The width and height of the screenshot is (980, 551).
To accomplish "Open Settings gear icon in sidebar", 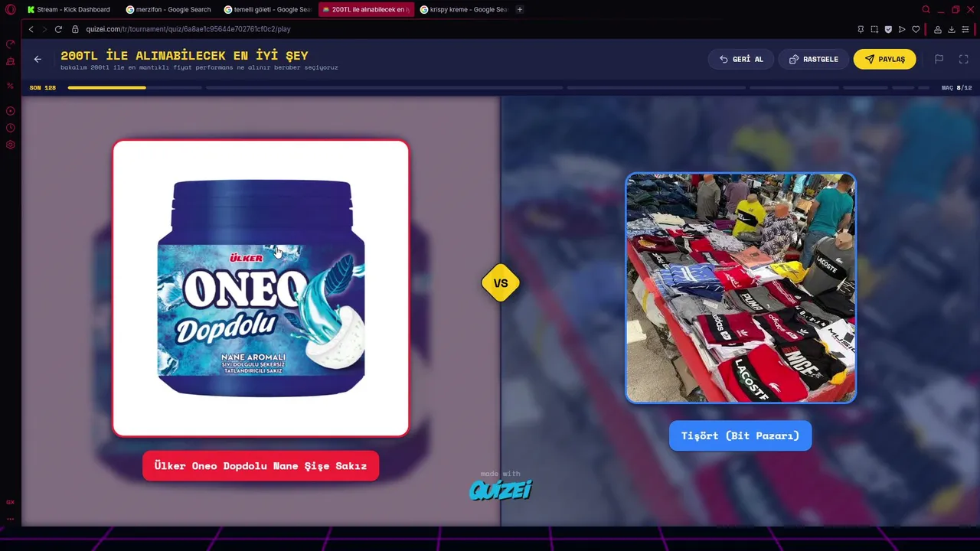I will 11,145.
